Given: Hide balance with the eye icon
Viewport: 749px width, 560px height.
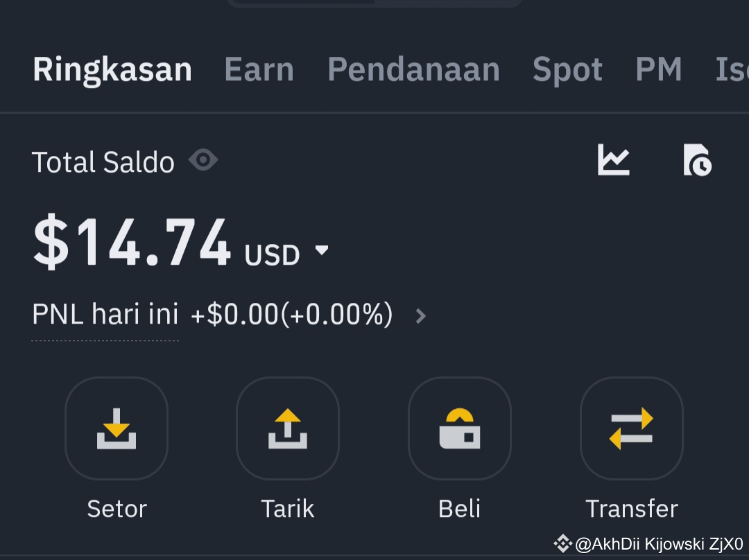Looking at the screenshot, I should coord(203,161).
